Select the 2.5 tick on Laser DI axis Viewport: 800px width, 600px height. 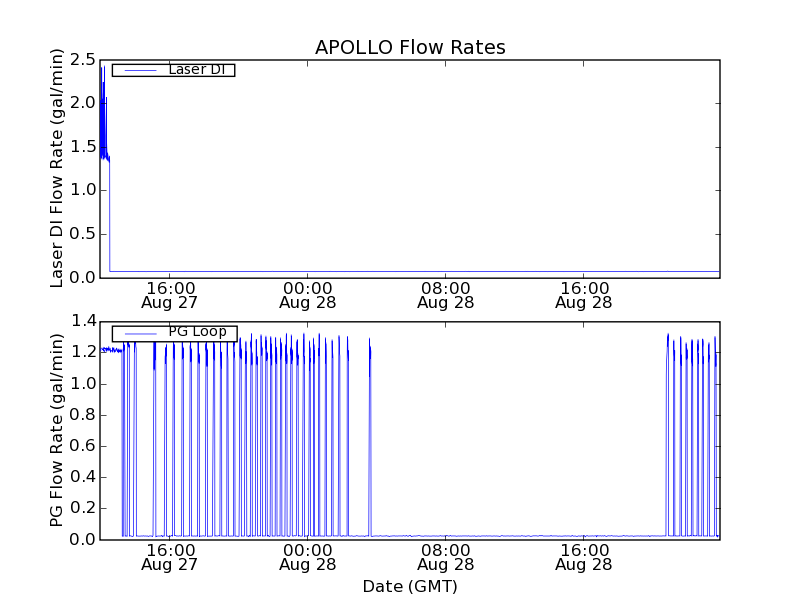tap(83, 60)
